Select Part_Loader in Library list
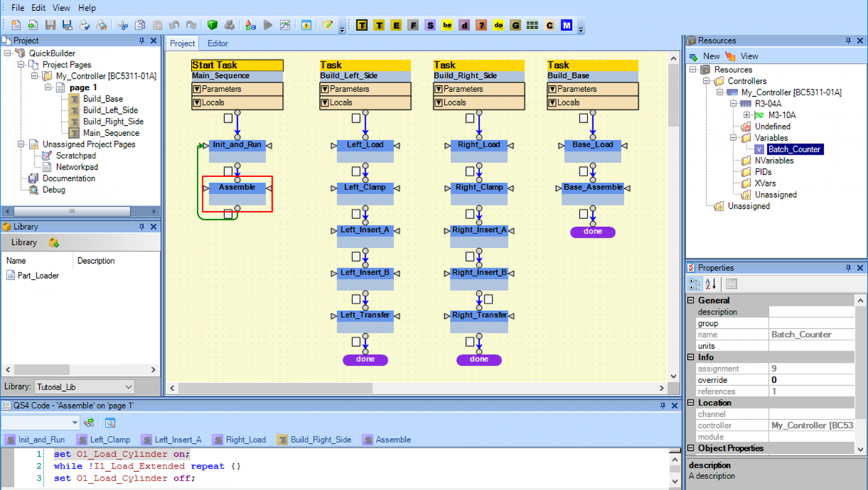Image resolution: width=868 pixels, height=490 pixels. click(x=33, y=275)
